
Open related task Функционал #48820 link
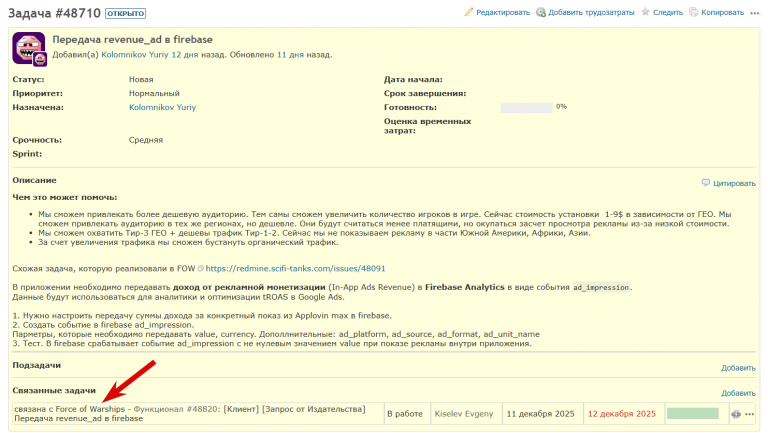coord(176,409)
